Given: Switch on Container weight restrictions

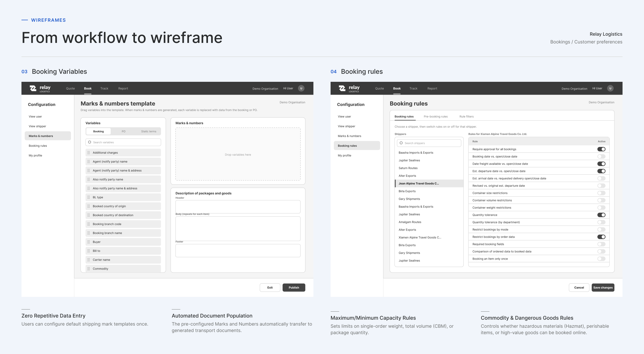Looking at the screenshot, I should click(x=601, y=208).
